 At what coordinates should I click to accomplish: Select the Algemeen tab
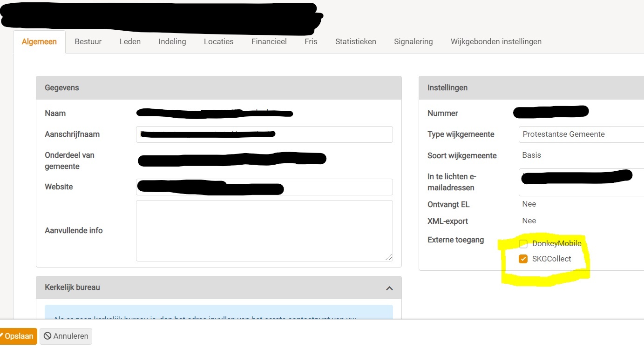39,41
